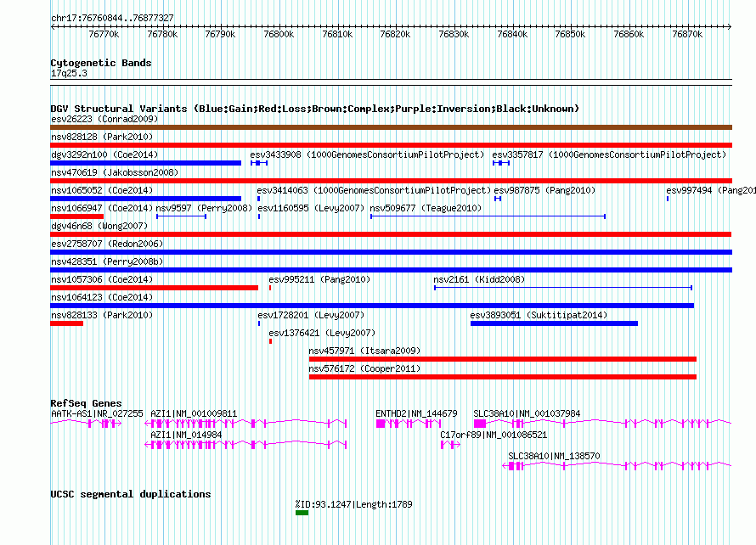This screenshot has height=545, width=756.
Task: Click the ruler's right arrowhead
Action: click(x=730, y=26)
